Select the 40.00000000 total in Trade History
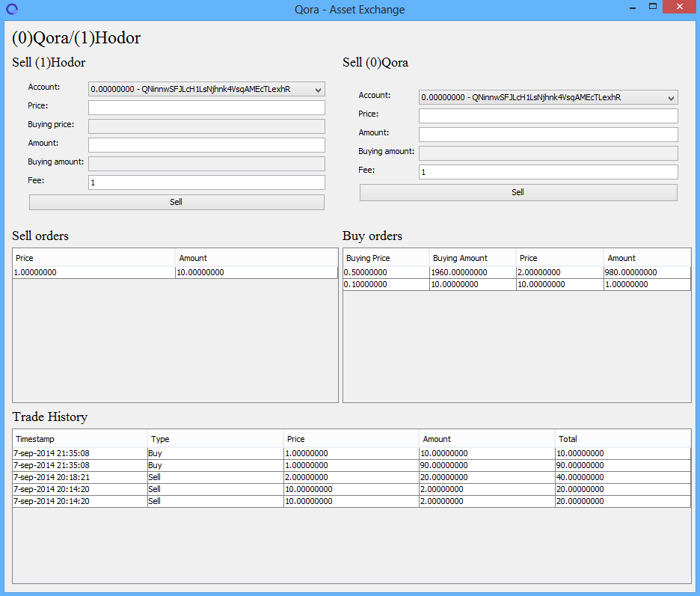The width and height of the screenshot is (700, 596). (623, 477)
